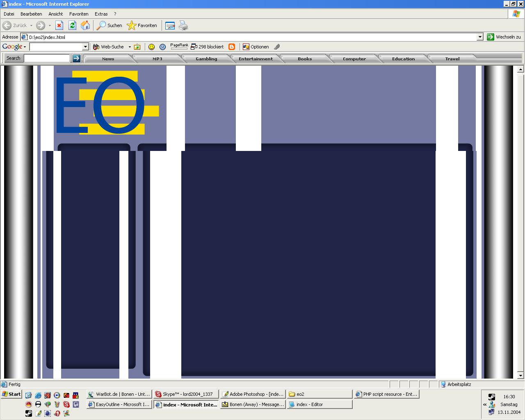Click the yellow happy smiley icon
This screenshot has height=420, width=525.
point(152,47)
